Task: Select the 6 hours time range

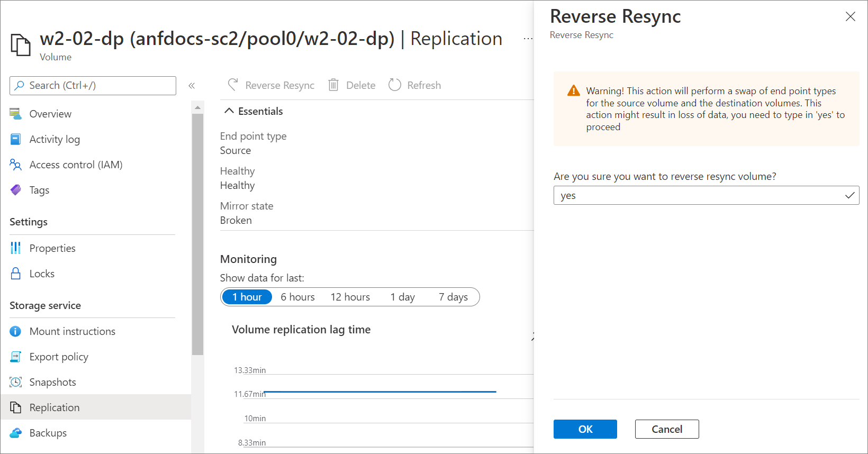Action: click(297, 297)
